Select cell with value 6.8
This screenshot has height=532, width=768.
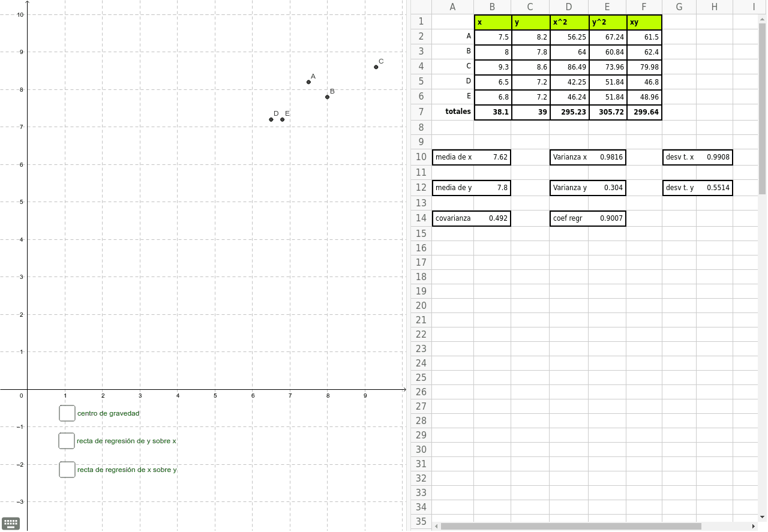point(493,97)
